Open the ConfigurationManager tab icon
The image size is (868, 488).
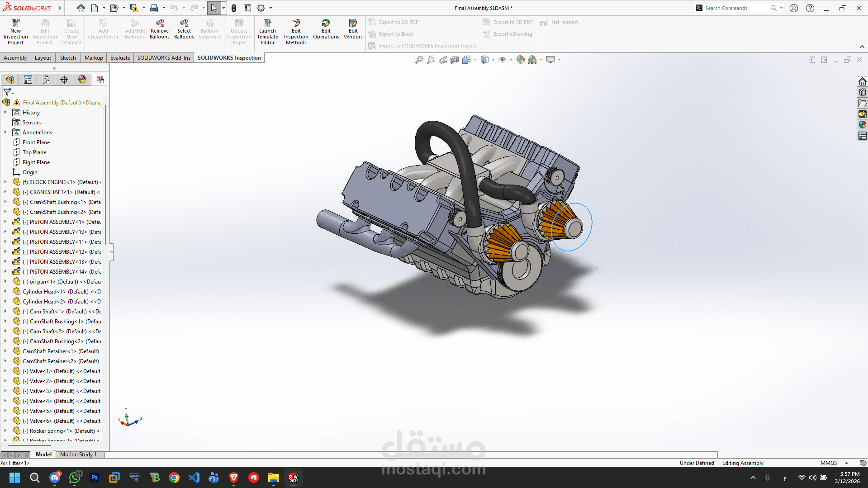click(x=46, y=80)
